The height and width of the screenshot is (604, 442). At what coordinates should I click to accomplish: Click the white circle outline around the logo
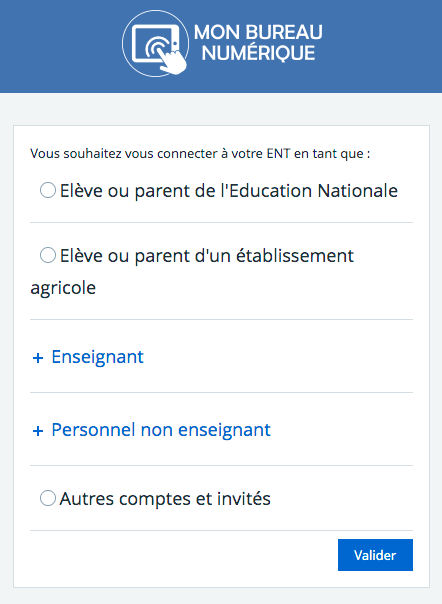coord(155,44)
